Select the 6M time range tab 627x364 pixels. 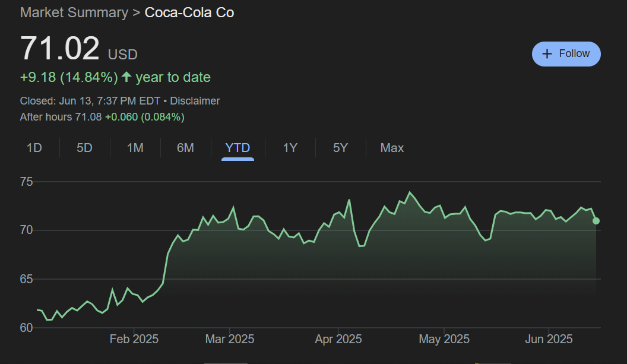pyautogui.click(x=185, y=148)
